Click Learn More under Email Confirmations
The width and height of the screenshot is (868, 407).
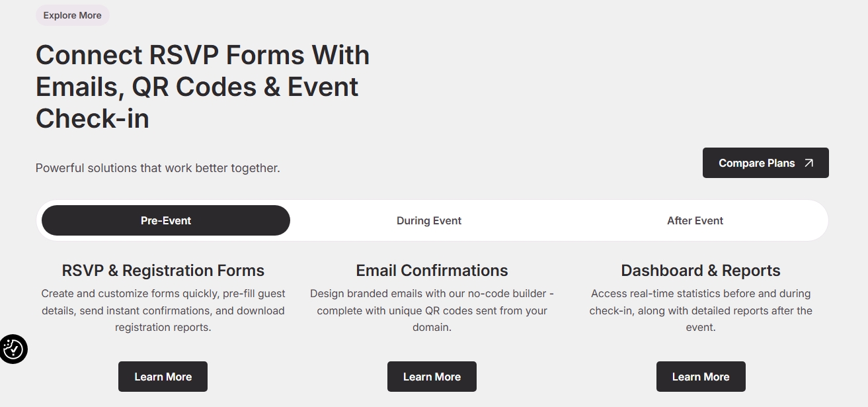432,377
